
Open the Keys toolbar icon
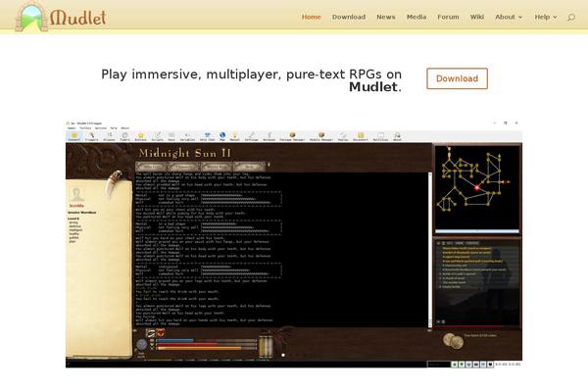tap(171, 136)
